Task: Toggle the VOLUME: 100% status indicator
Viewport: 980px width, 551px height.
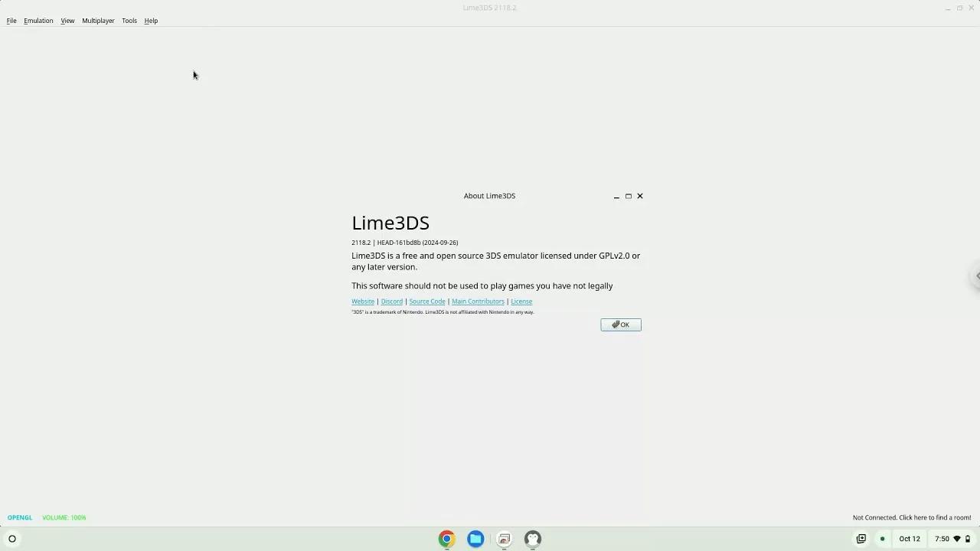Action: 64,518
